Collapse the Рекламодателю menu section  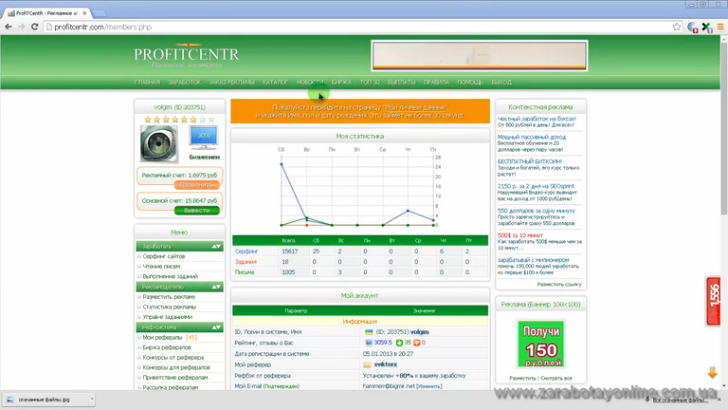click(216, 287)
